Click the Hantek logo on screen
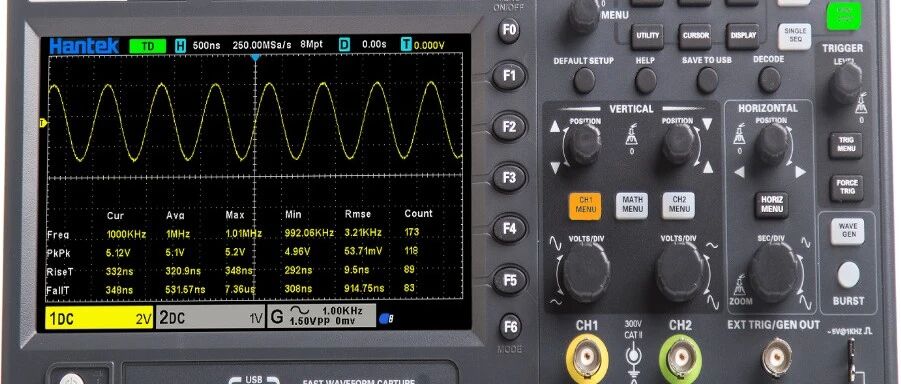Viewport: 901px width, 384px height. coord(84,45)
